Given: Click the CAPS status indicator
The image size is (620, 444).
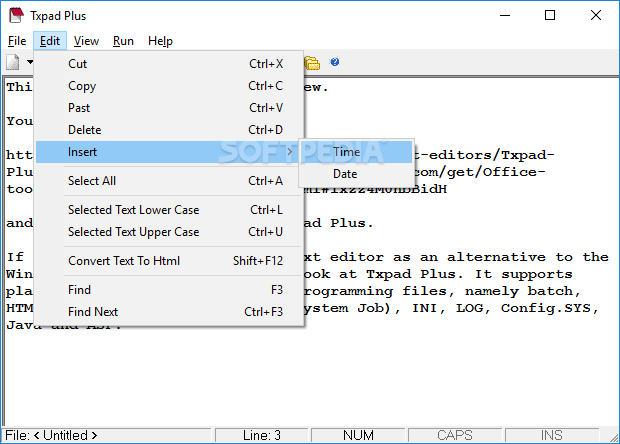Looking at the screenshot, I should 455,435.
